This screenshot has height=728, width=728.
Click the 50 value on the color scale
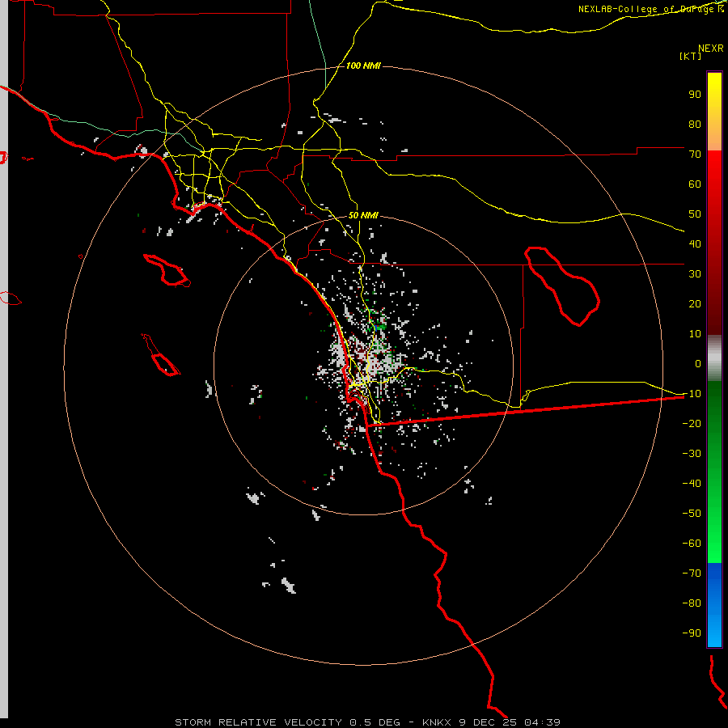(x=695, y=214)
